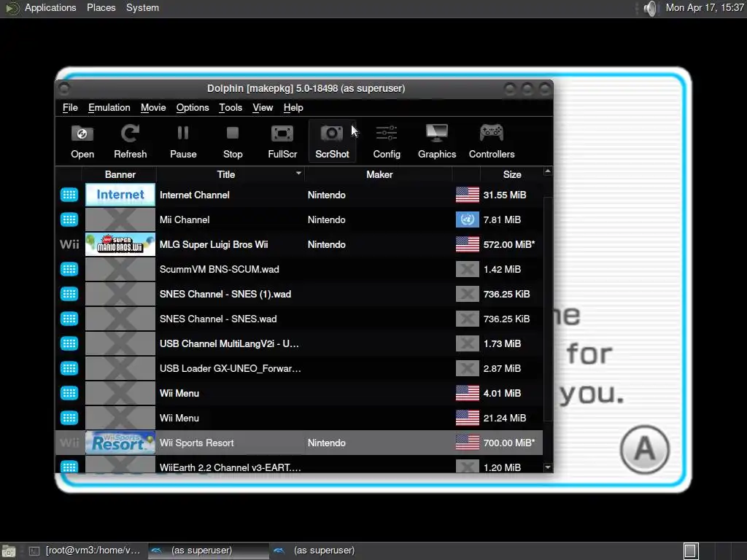
Task: Click world region icon for Mii Channel
Action: (468, 219)
